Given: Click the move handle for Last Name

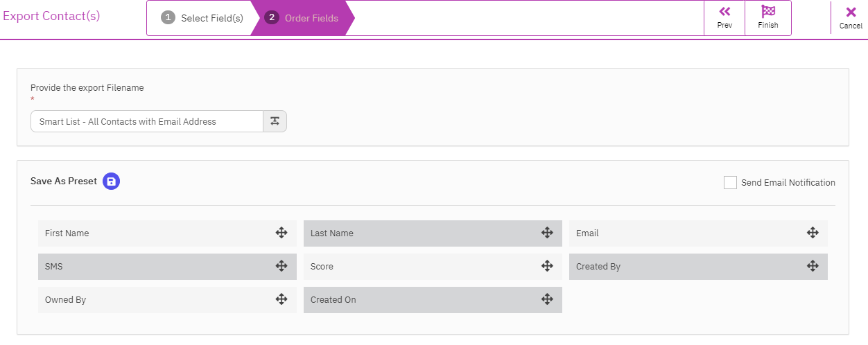Looking at the screenshot, I should (547, 233).
